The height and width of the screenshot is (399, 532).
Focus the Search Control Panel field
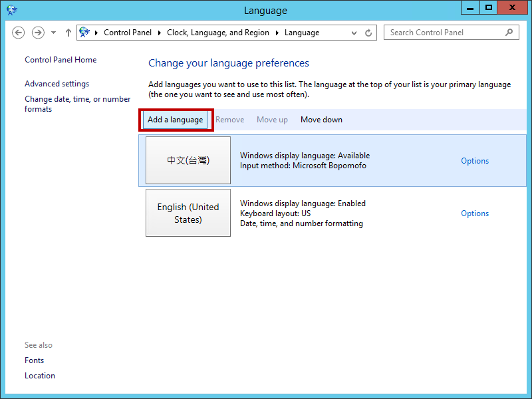[x=452, y=33]
